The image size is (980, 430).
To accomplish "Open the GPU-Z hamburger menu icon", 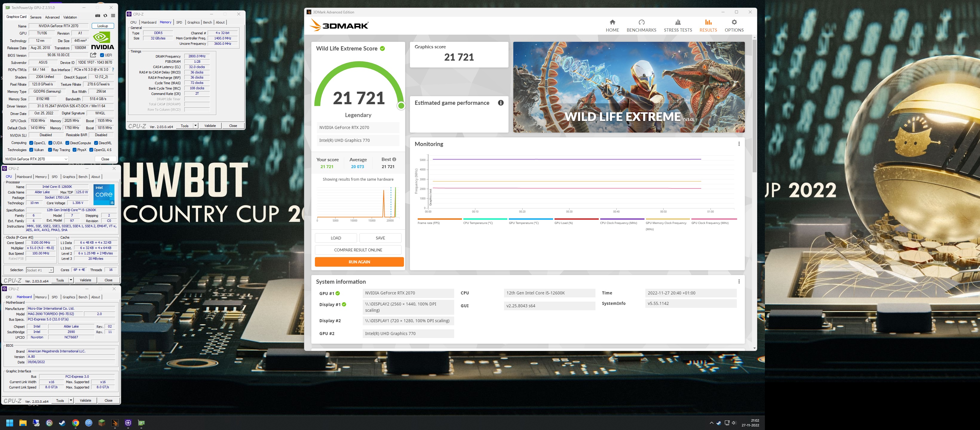I will pos(113,16).
